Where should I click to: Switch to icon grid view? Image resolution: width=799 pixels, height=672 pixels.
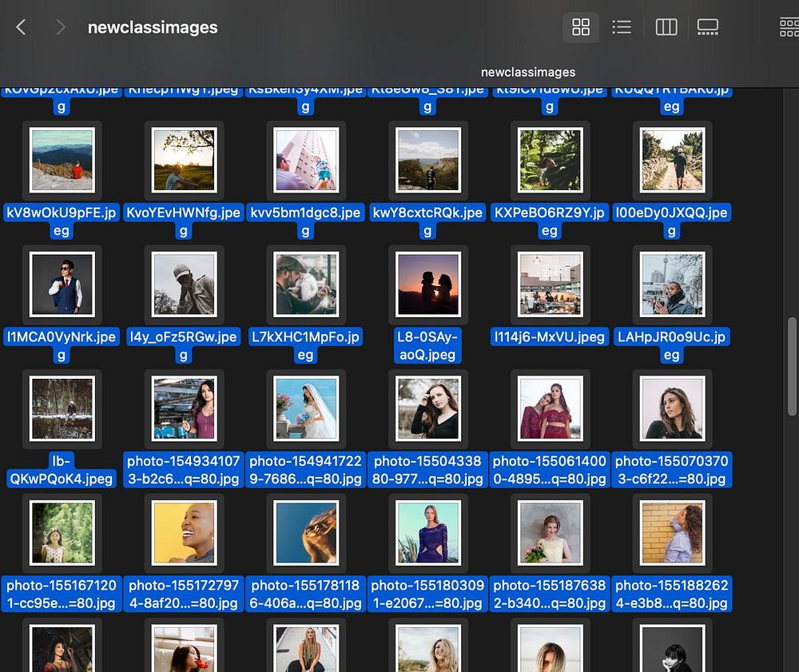click(581, 27)
